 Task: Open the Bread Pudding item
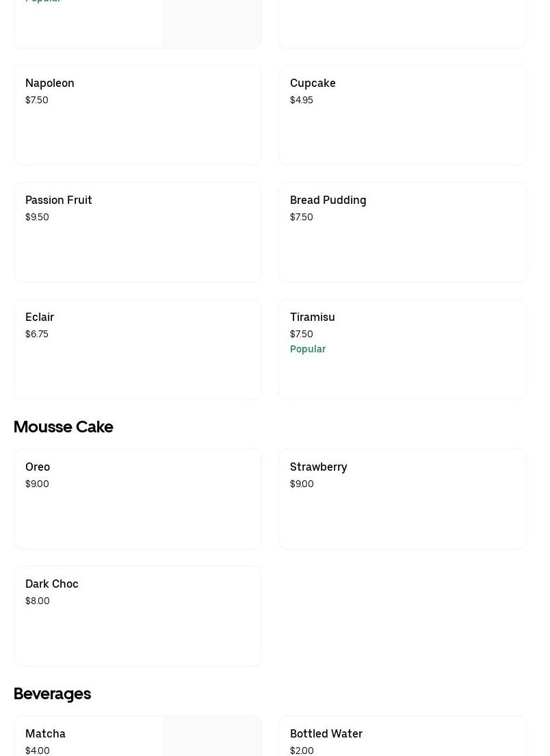pyautogui.click(x=402, y=232)
